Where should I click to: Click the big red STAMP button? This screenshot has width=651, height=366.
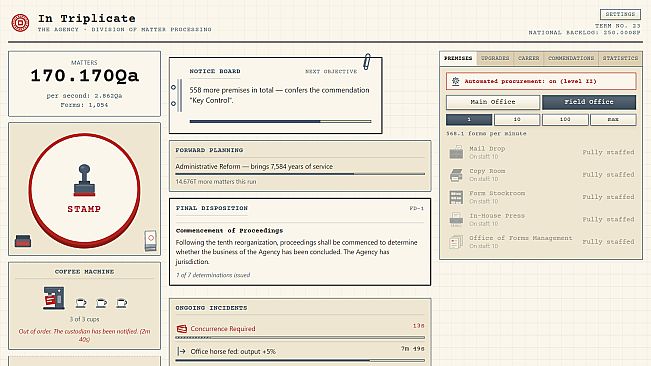pos(84,190)
